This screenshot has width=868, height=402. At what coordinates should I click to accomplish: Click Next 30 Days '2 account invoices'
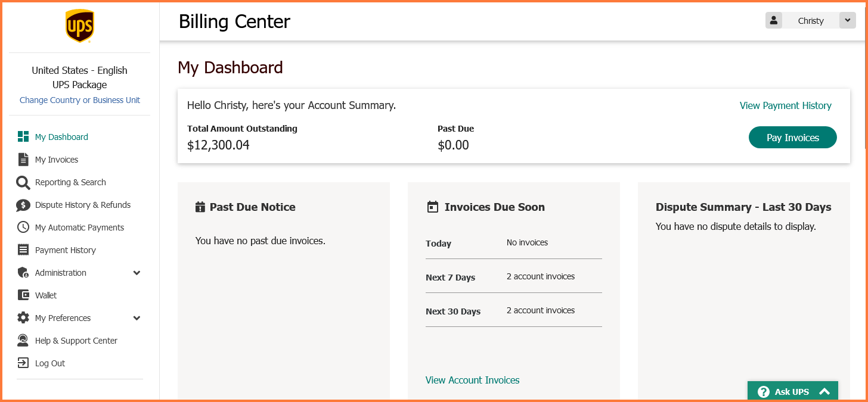click(541, 310)
